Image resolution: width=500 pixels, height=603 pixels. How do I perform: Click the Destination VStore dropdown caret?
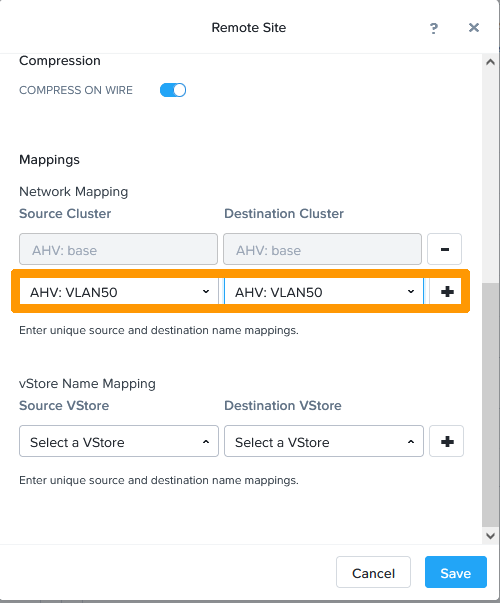411,441
